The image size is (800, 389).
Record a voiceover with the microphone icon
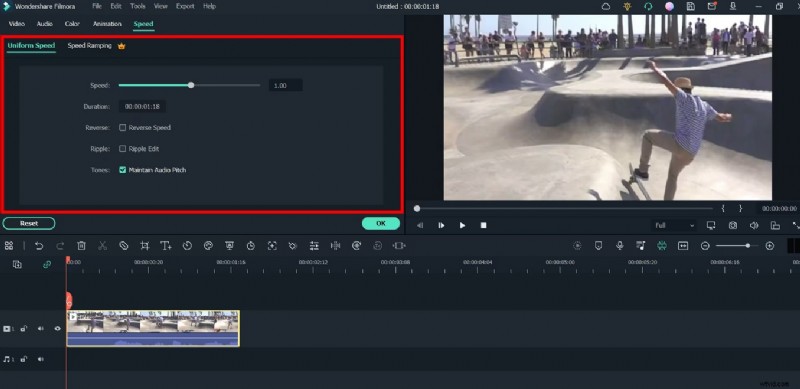[619, 246]
